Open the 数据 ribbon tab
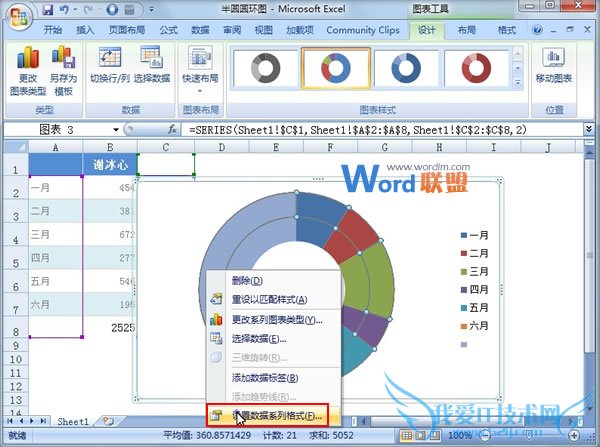Viewport: 600px width, 447px height. click(x=200, y=30)
